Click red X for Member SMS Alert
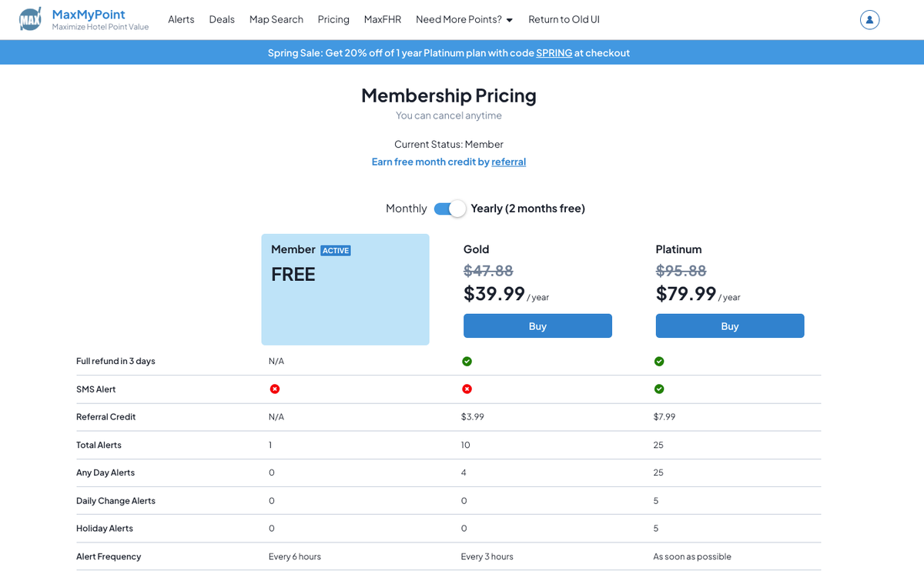 point(275,389)
